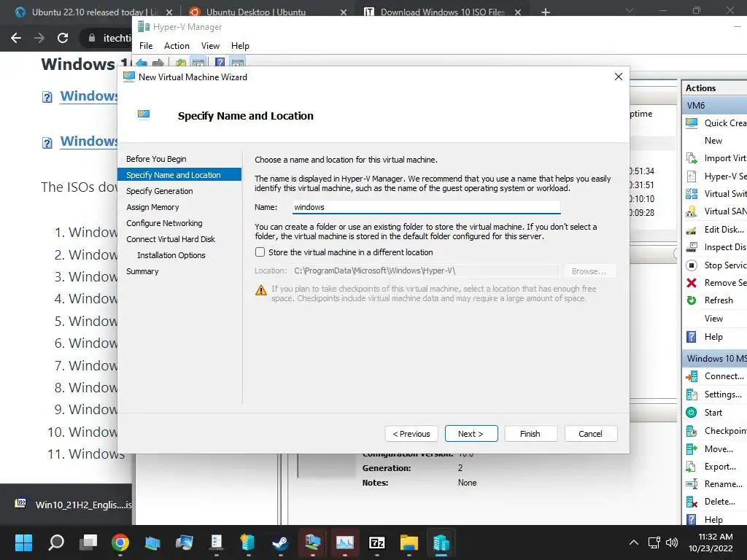Click the taskbar clock showing 11:32 AM
747x560 pixels.
pos(711,542)
